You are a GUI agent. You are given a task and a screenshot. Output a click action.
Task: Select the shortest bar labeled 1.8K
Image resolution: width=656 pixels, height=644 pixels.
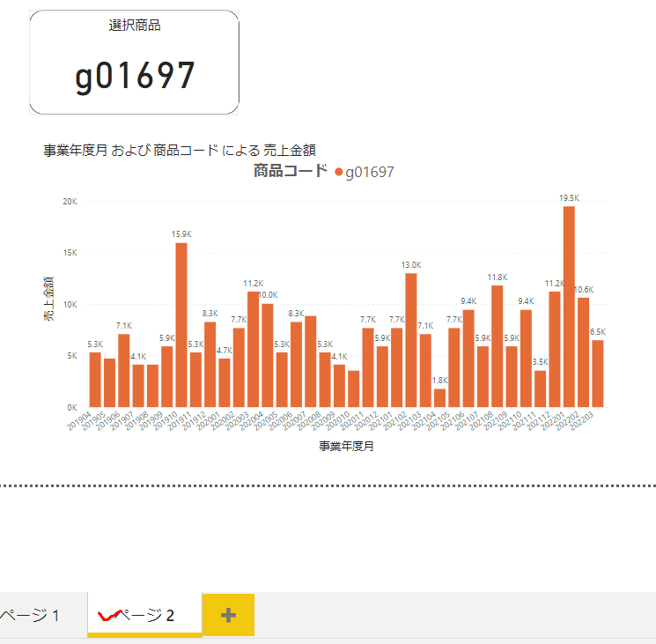(x=439, y=398)
